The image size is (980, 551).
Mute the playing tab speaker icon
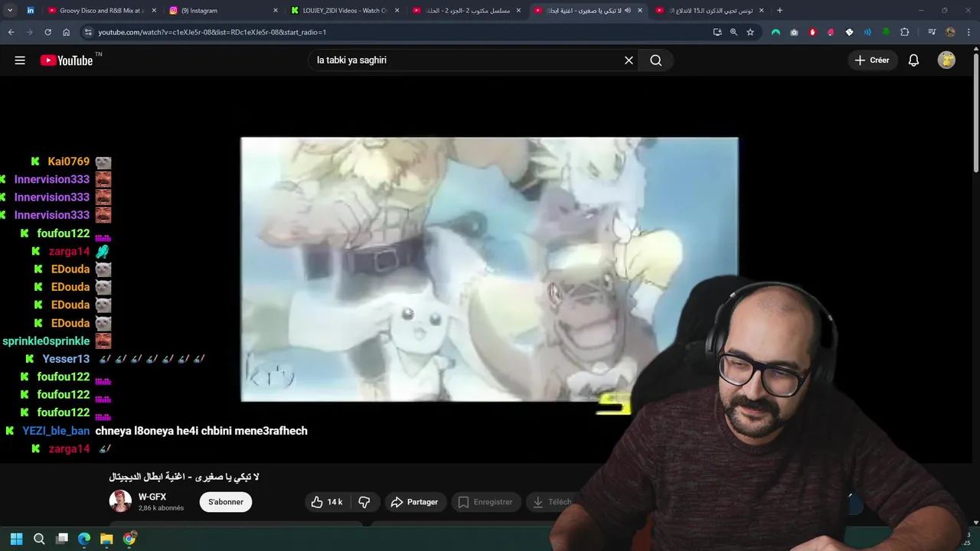point(628,11)
